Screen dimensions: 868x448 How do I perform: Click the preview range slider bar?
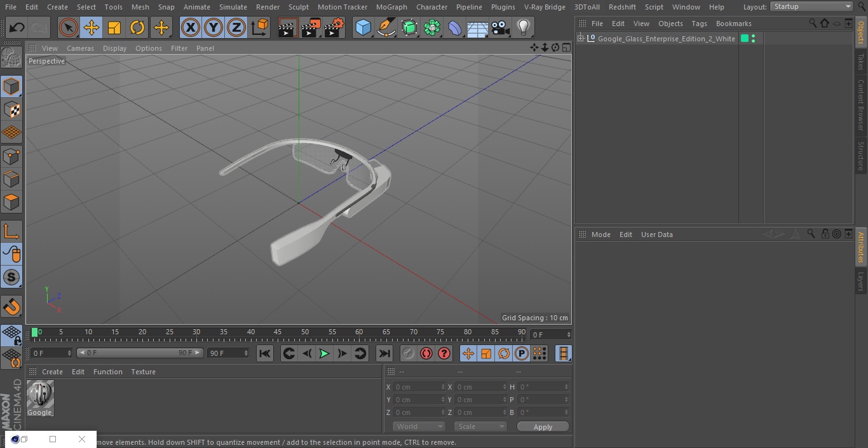pyautogui.click(x=140, y=353)
